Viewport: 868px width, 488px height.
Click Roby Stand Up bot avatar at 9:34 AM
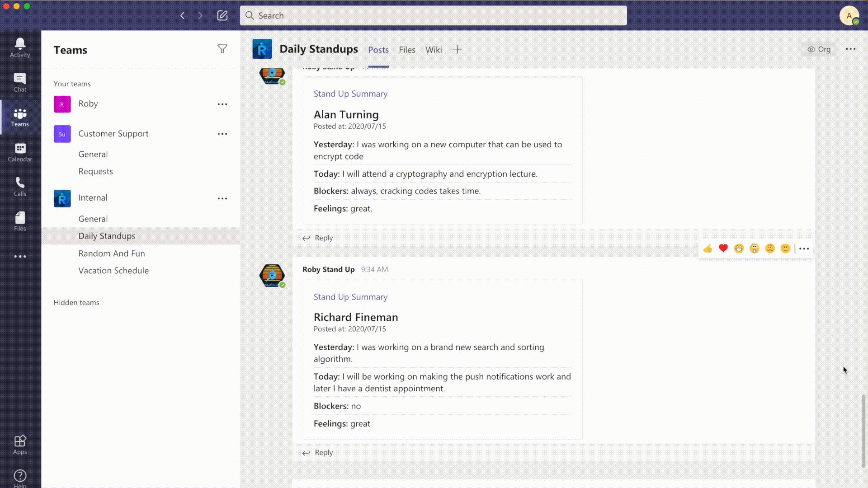click(x=272, y=276)
